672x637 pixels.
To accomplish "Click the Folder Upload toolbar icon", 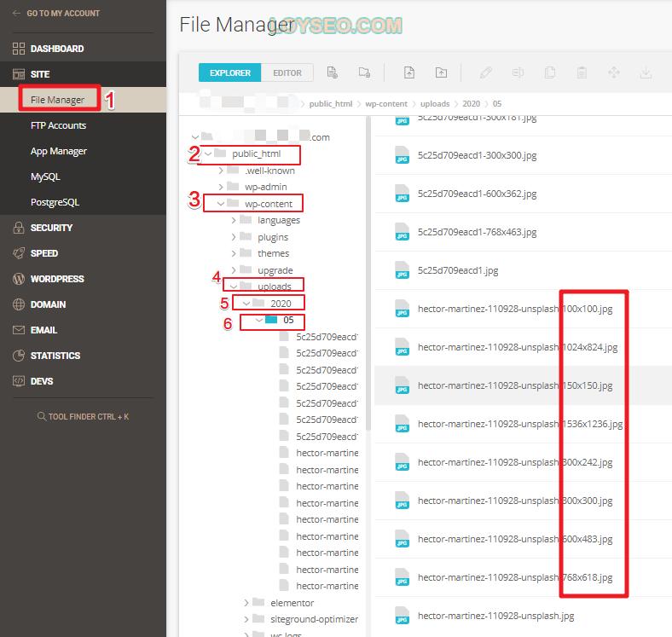I will [441, 72].
